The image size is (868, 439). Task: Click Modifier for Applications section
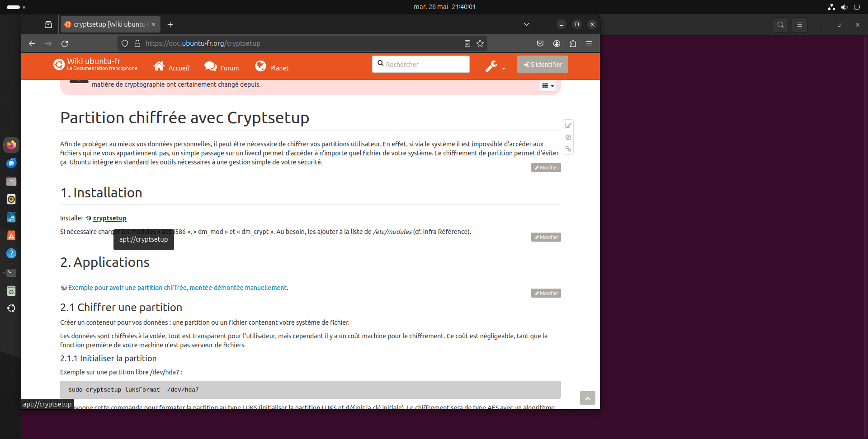pyautogui.click(x=546, y=293)
